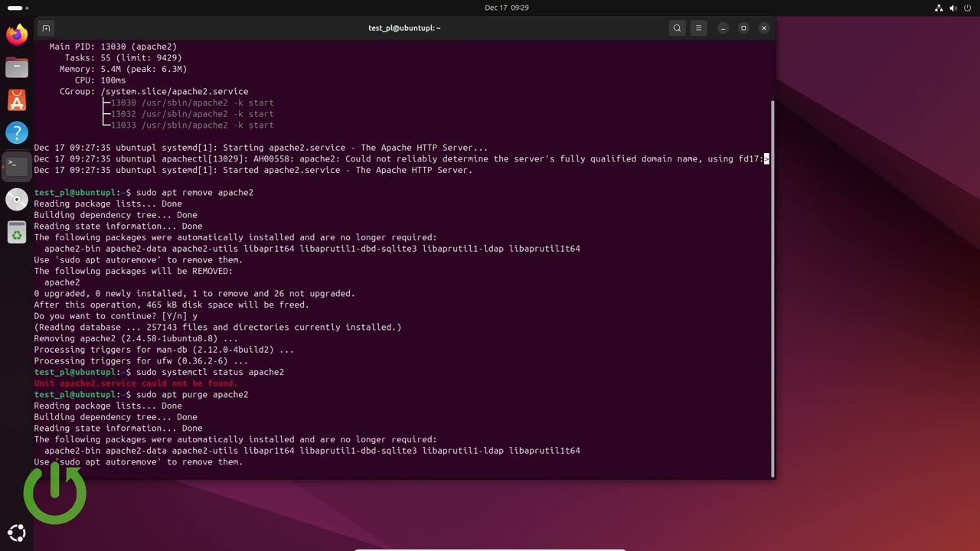Open the Help icon in dock
980x551 pixels.
coord(17,133)
